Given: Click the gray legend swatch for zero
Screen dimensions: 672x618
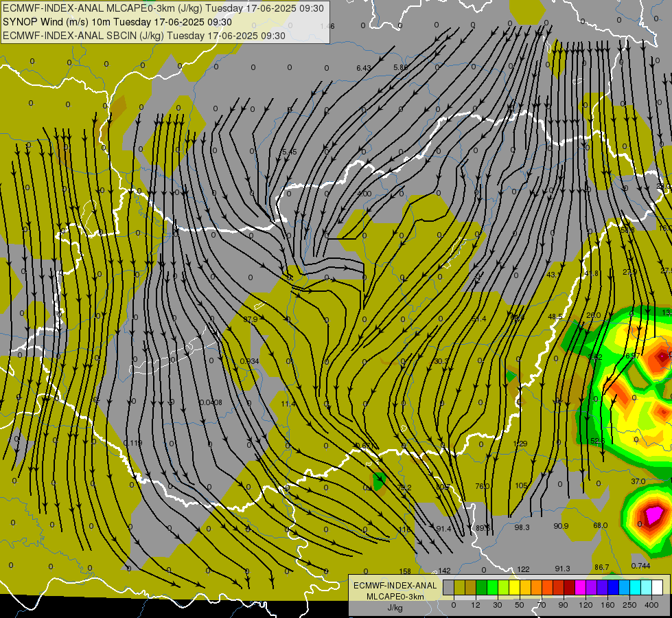Looking at the screenshot, I should 449,587.
